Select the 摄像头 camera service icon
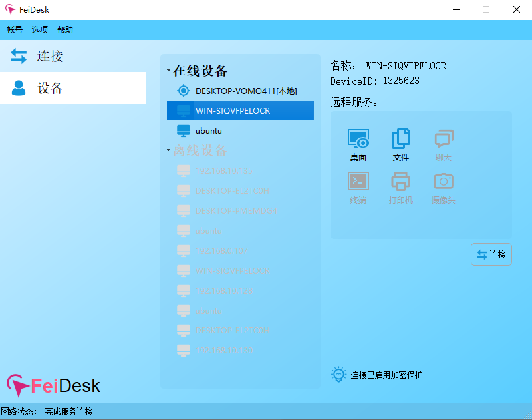The height and width of the screenshot is (420, 532). [x=444, y=188]
